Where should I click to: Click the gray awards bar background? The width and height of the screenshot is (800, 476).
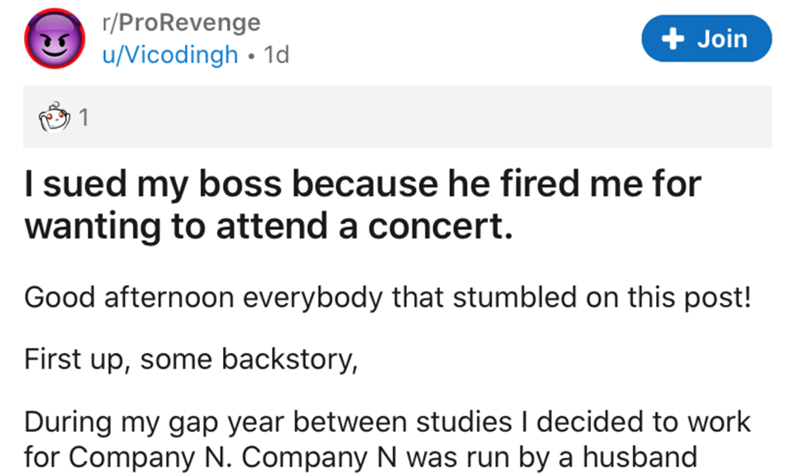pyautogui.click(x=397, y=117)
